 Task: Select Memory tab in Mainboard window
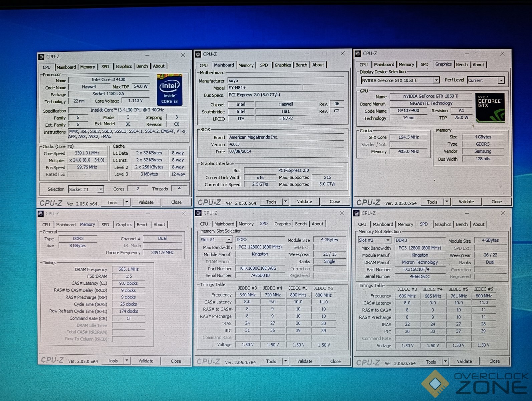click(x=246, y=65)
